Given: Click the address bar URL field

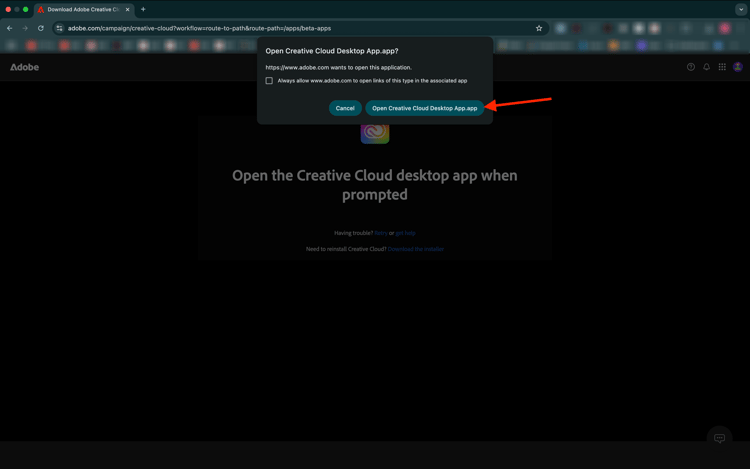Looking at the screenshot, I should click(x=299, y=28).
